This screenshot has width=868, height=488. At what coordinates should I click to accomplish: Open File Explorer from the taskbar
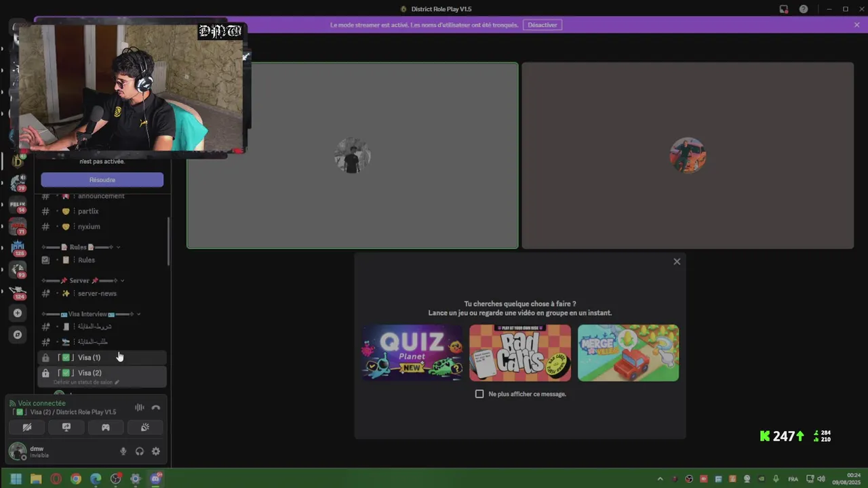[36, 479]
